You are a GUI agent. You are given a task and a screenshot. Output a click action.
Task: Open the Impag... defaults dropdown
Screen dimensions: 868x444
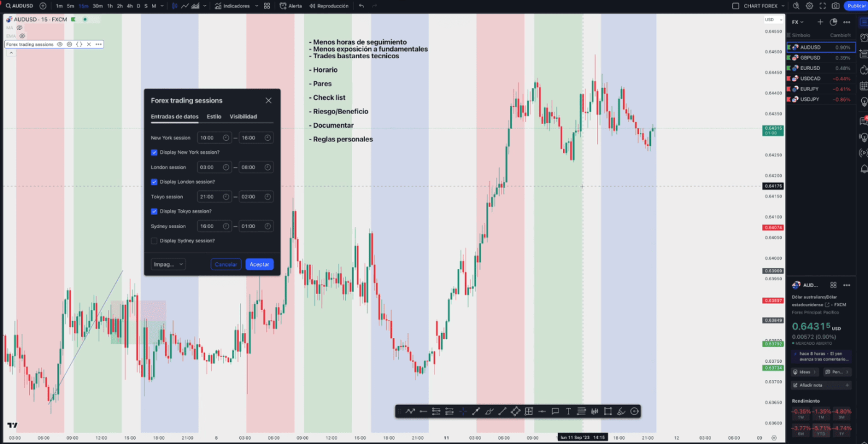(x=168, y=264)
